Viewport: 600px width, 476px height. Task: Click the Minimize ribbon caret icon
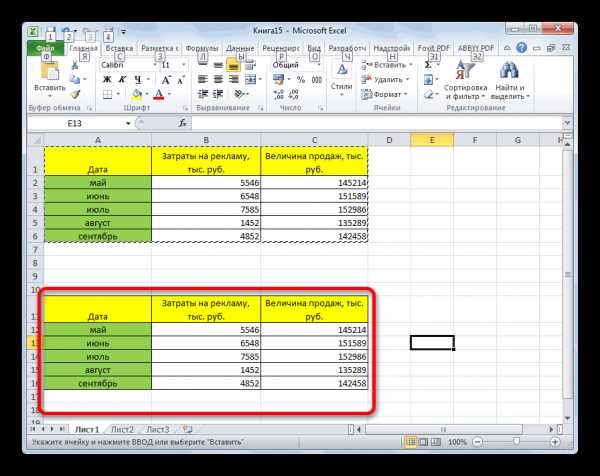pos(507,48)
